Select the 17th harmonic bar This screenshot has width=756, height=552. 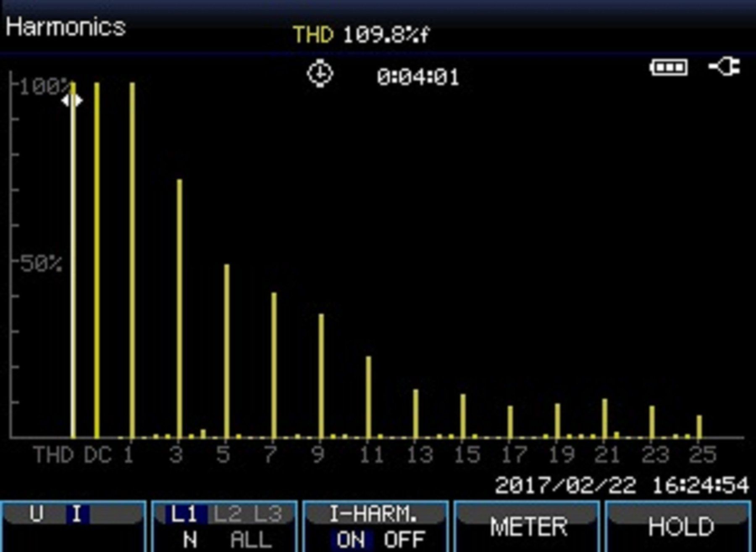pyautogui.click(x=510, y=422)
